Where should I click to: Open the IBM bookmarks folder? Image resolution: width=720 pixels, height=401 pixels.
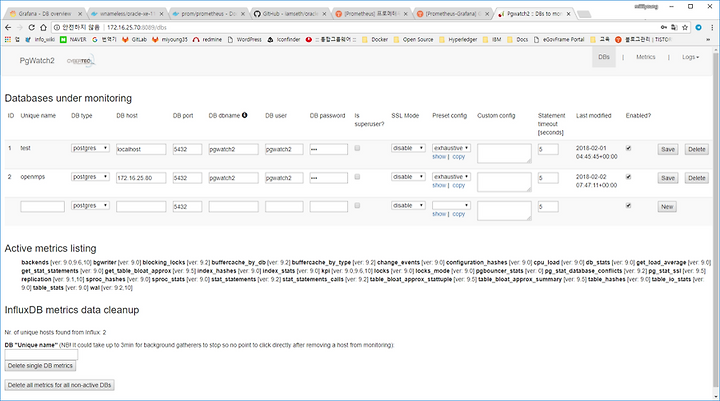pyautogui.click(x=492, y=40)
